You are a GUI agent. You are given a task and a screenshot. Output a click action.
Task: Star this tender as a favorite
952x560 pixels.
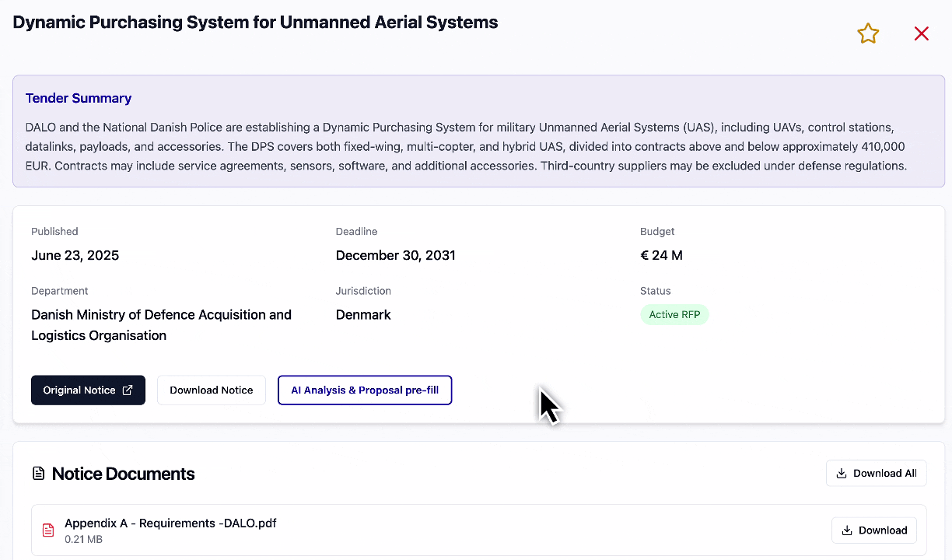pos(868,33)
